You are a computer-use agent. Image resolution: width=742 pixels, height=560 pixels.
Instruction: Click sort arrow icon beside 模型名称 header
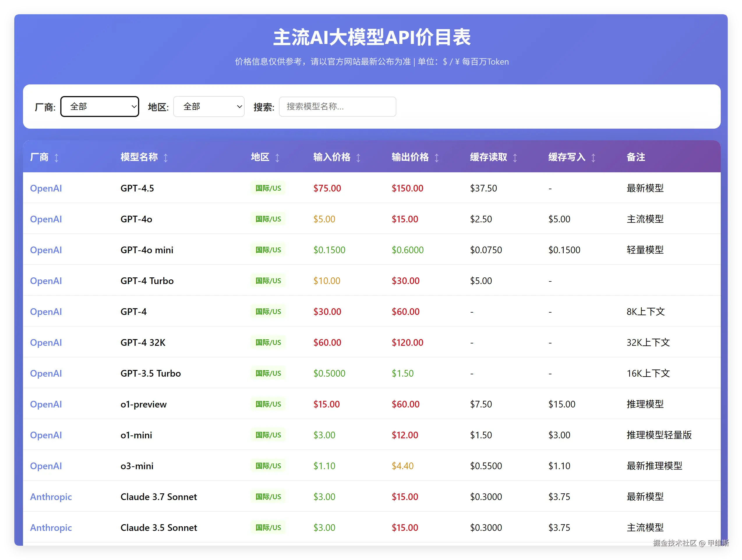tap(165, 157)
